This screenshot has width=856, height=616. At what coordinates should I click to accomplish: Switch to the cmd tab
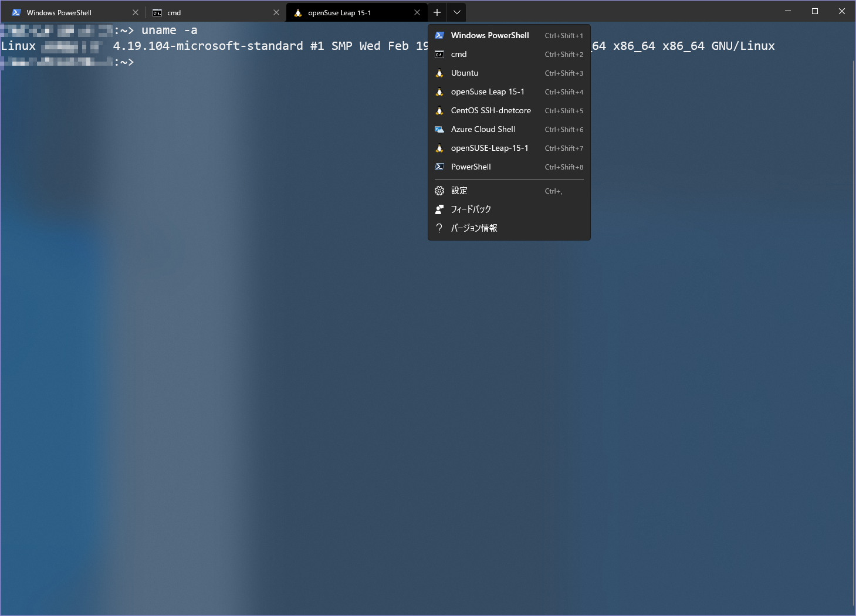(x=215, y=12)
